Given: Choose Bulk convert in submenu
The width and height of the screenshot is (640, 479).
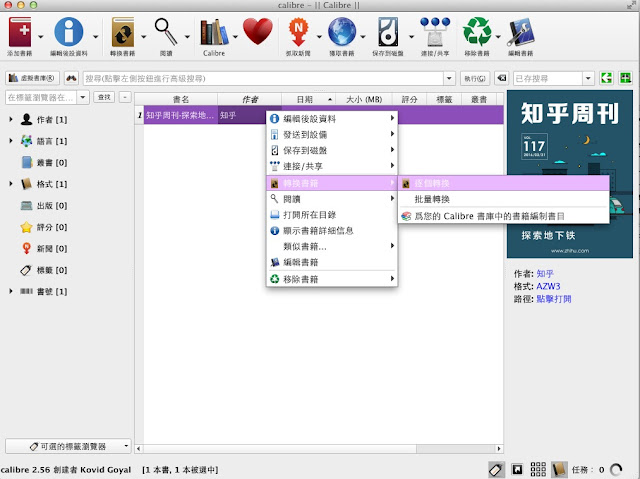Looking at the screenshot, I should (x=504, y=199).
